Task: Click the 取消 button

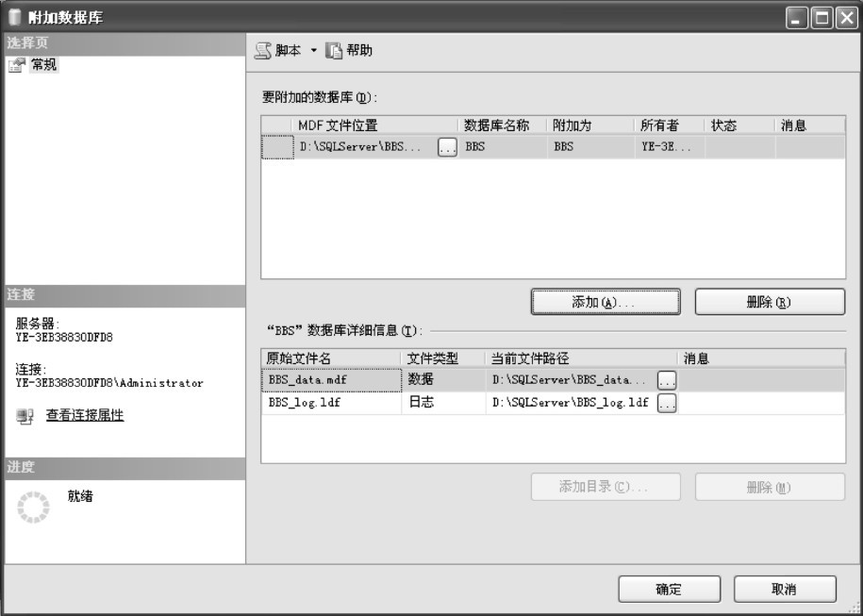Action: pos(785,589)
